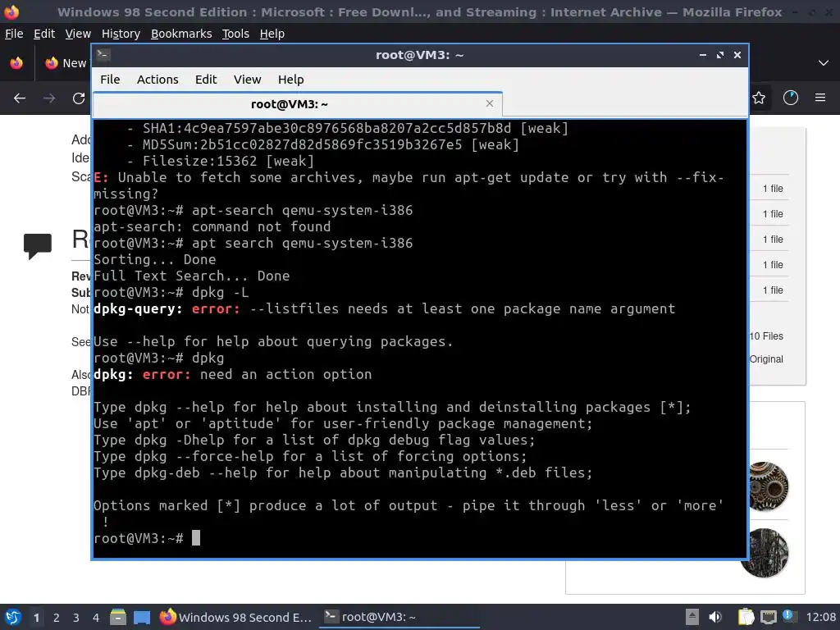Open Firefox's Tools menu
This screenshot has height=630, width=840.
tap(235, 34)
